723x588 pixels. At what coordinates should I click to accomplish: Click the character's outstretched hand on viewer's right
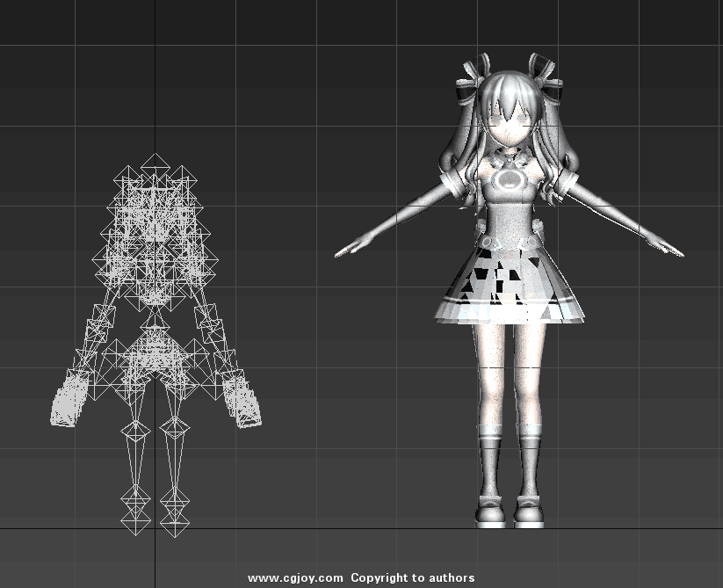point(671,250)
